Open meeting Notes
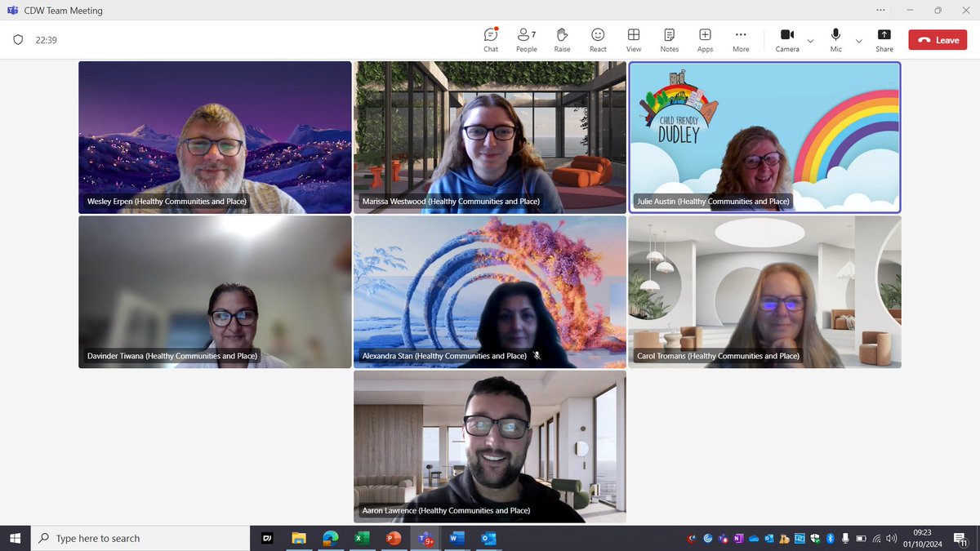Image resolution: width=980 pixels, height=551 pixels. (670, 40)
